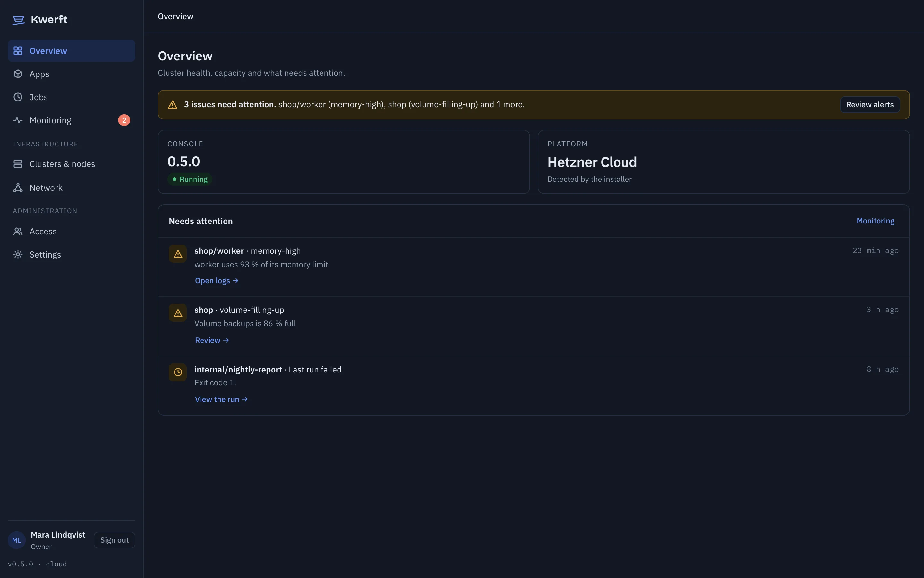Click the Monitoring pulse icon
The height and width of the screenshot is (578, 924).
coord(18,120)
